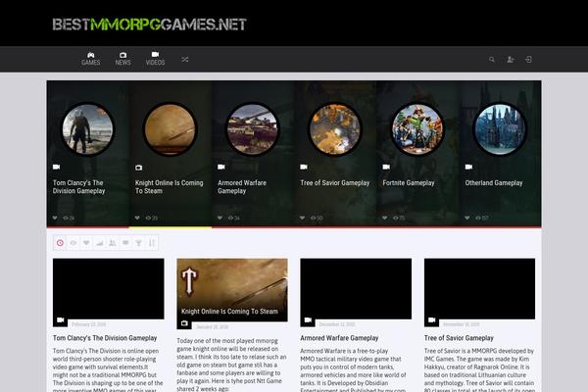Viewport: 588px width, 392px height.
Task: Click the register user icon
Action: coord(510,59)
